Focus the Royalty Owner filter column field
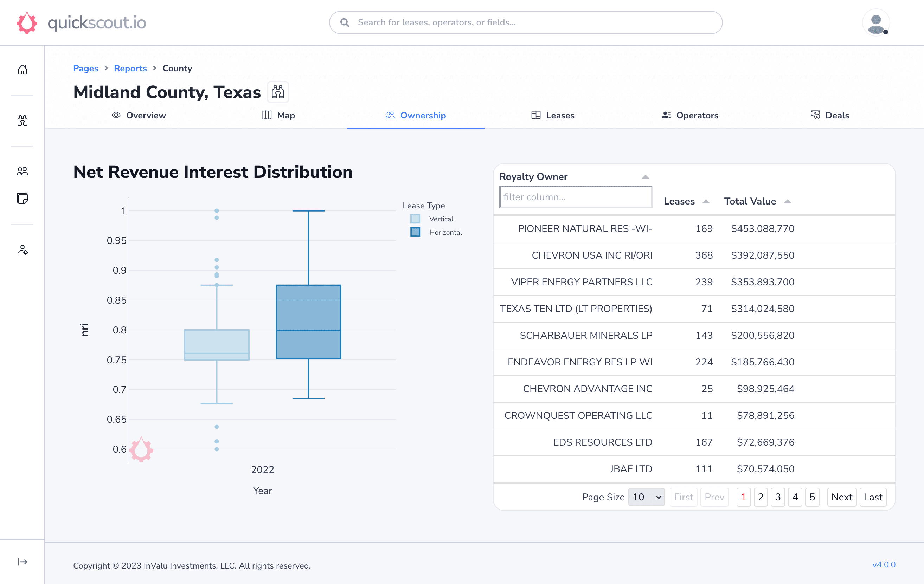 pos(576,197)
